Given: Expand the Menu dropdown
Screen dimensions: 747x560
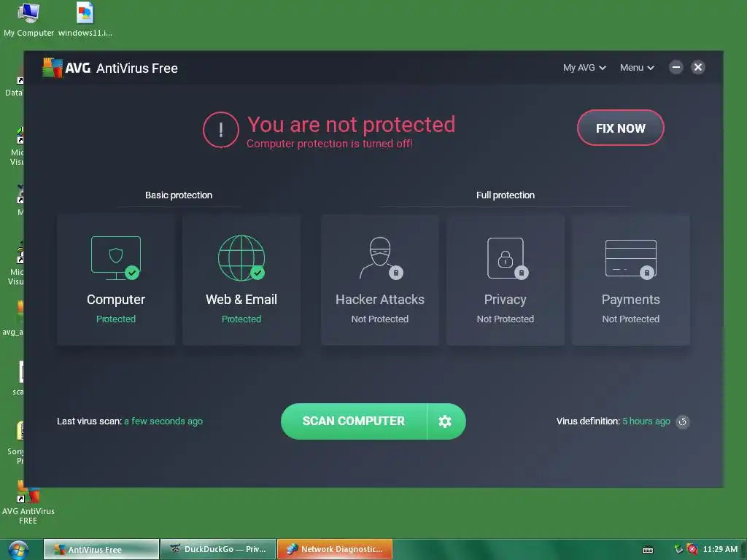Looking at the screenshot, I should [x=637, y=68].
